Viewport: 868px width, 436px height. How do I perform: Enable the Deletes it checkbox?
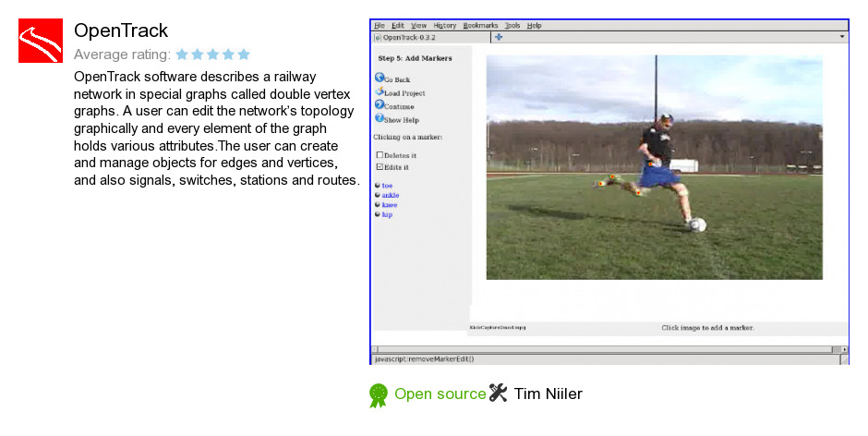pos(380,155)
